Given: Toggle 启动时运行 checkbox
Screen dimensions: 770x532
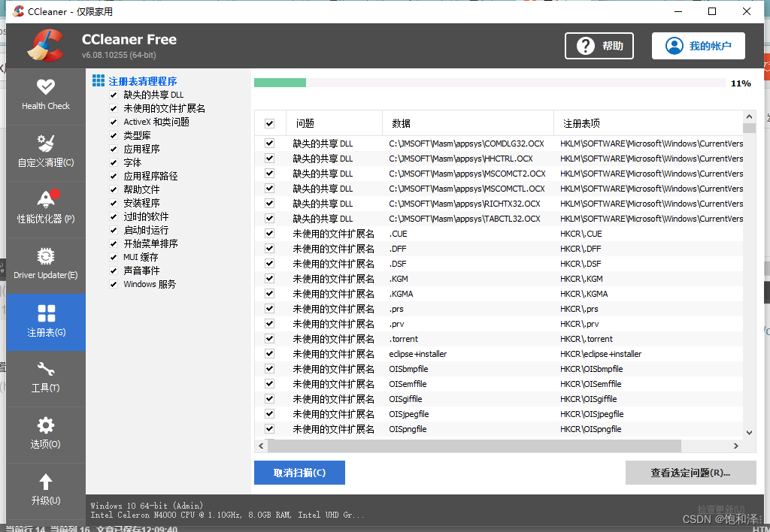Looking at the screenshot, I should tap(114, 230).
